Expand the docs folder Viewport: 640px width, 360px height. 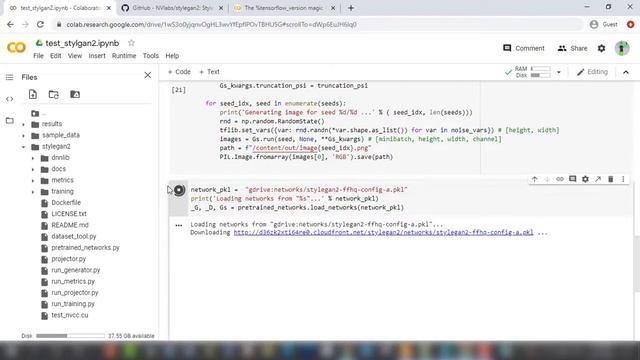tap(33, 169)
